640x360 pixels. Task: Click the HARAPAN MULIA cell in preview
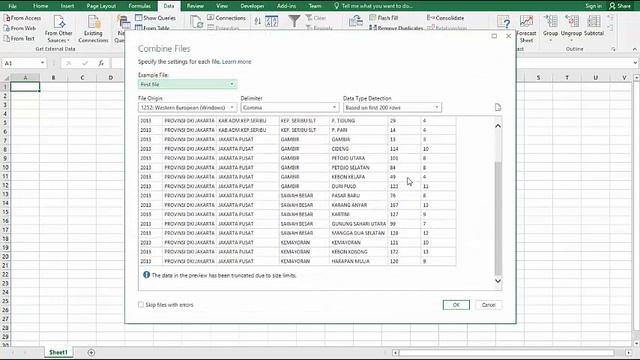(x=358, y=261)
